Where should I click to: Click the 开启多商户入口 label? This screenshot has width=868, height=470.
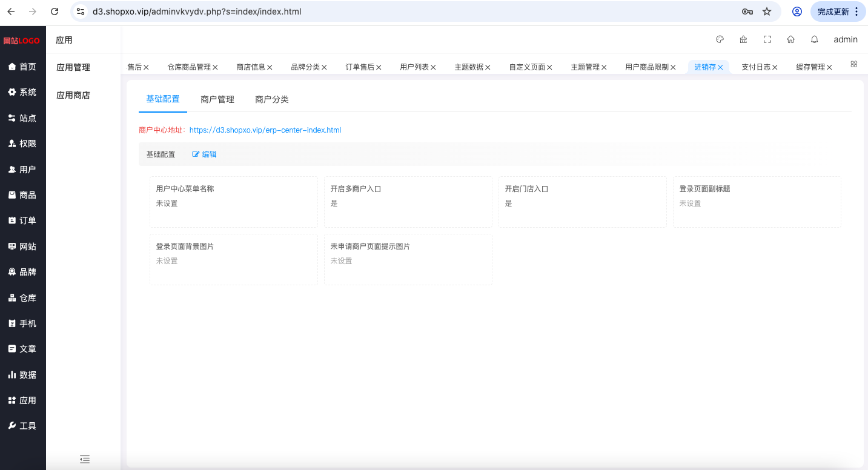[x=356, y=189]
